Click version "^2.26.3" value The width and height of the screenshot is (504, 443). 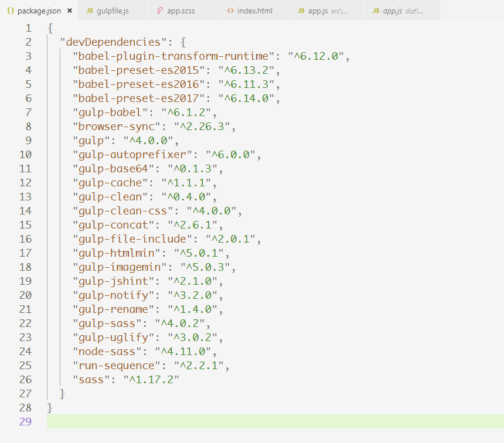pyautogui.click(x=202, y=127)
